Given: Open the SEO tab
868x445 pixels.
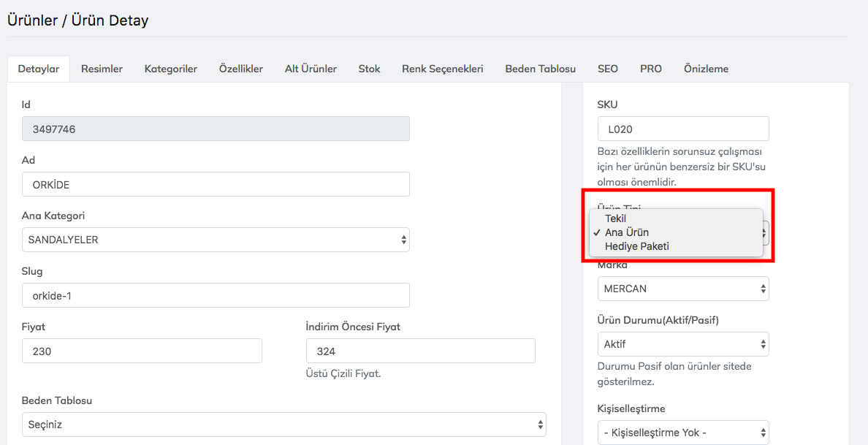Looking at the screenshot, I should tap(607, 69).
